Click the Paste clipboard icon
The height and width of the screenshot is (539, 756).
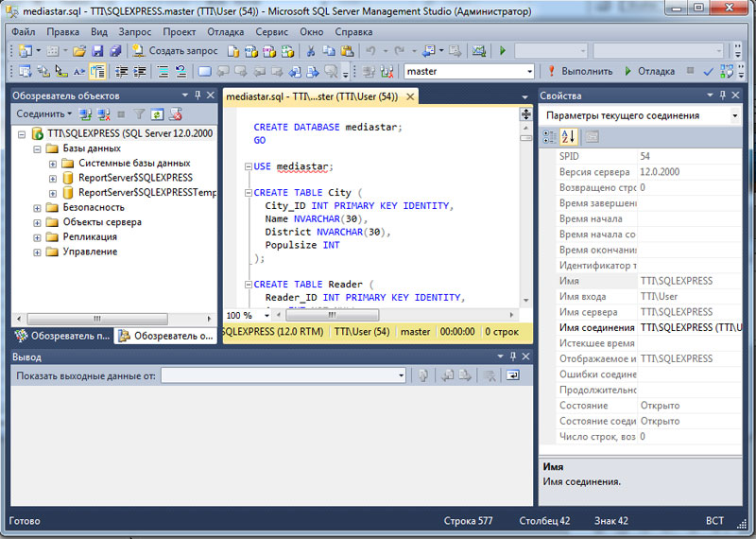347,51
